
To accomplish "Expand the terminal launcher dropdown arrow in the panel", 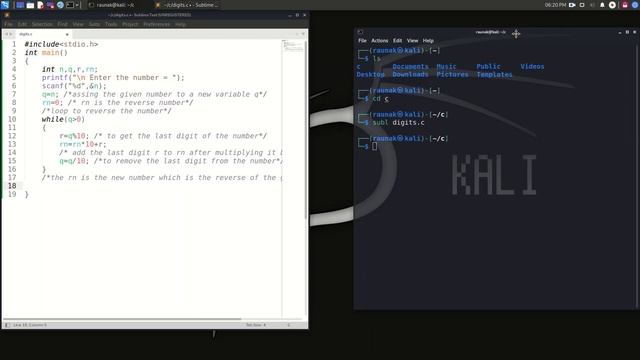I will pyautogui.click(x=77, y=5).
